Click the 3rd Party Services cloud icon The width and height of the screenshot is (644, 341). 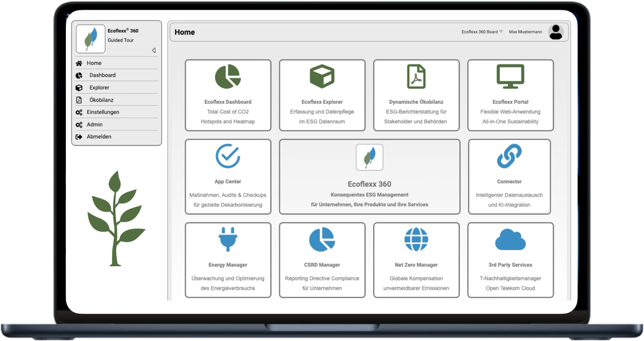click(x=510, y=240)
